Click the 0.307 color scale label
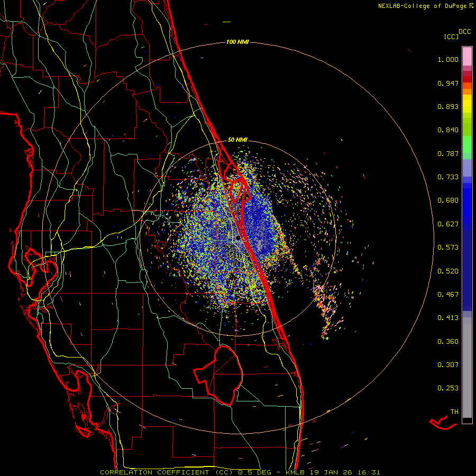This screenshot has height=476, width=476. tap(448, 365)
